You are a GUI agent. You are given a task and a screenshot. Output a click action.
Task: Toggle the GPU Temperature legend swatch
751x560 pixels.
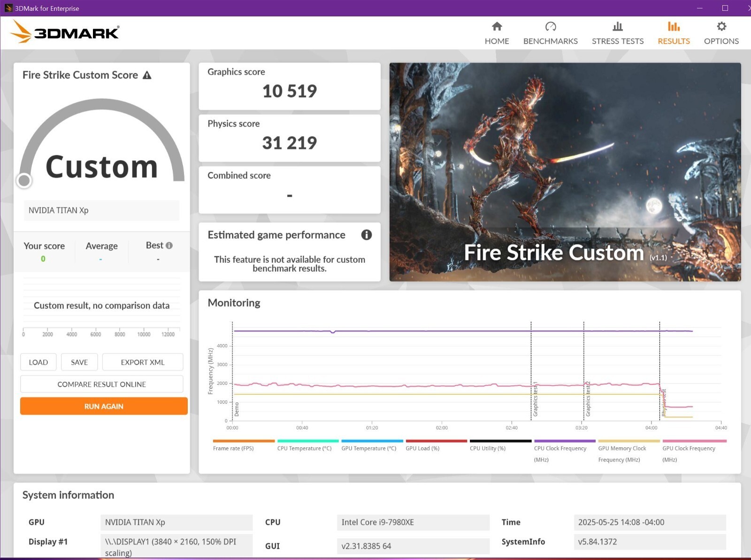tap(372, 441)
